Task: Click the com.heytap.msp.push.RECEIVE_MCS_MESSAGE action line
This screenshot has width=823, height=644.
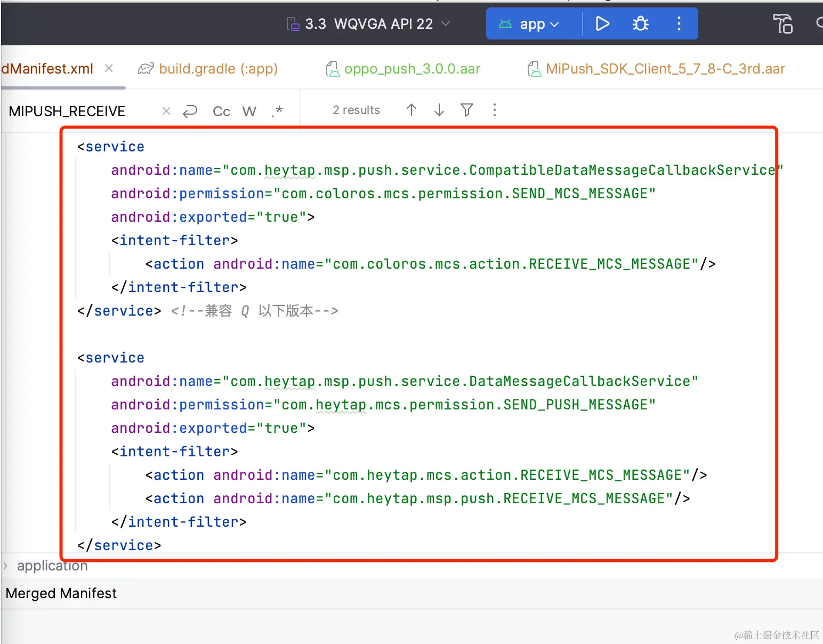Action: [x=417, y=498]
